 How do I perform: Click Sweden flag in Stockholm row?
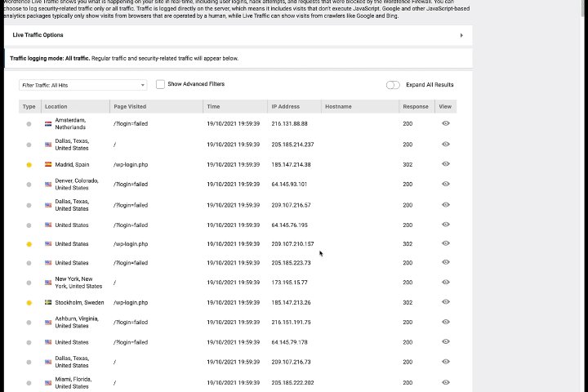point(48,302)
